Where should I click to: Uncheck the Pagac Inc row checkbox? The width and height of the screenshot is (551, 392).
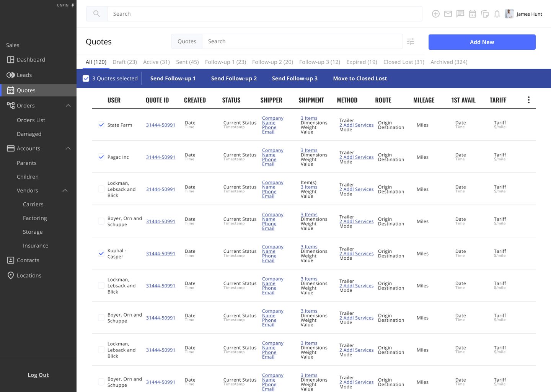(x=101, y=157)
